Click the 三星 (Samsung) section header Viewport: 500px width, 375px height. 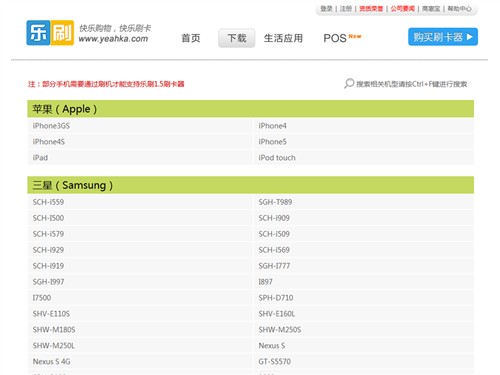tap(251, 185)
